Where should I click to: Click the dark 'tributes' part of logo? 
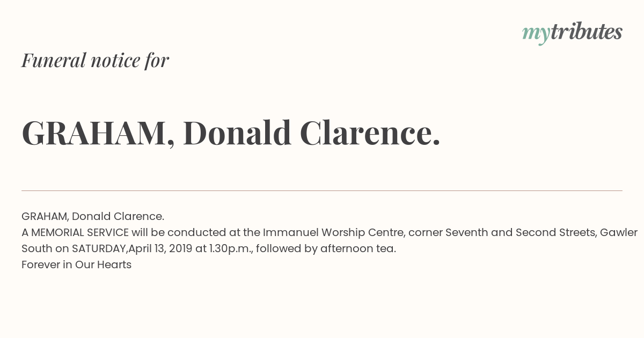click(x=587, y=32)
